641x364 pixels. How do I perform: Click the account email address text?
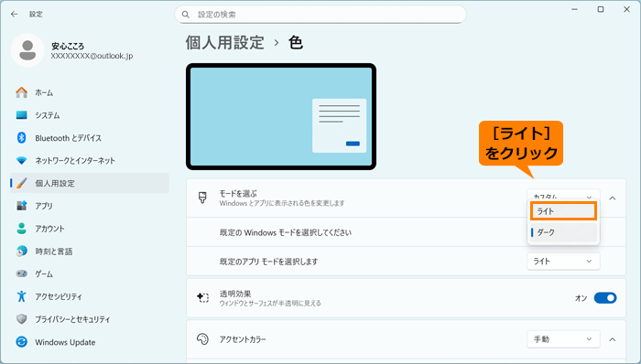pyautogui.click(x=92, y=56)
